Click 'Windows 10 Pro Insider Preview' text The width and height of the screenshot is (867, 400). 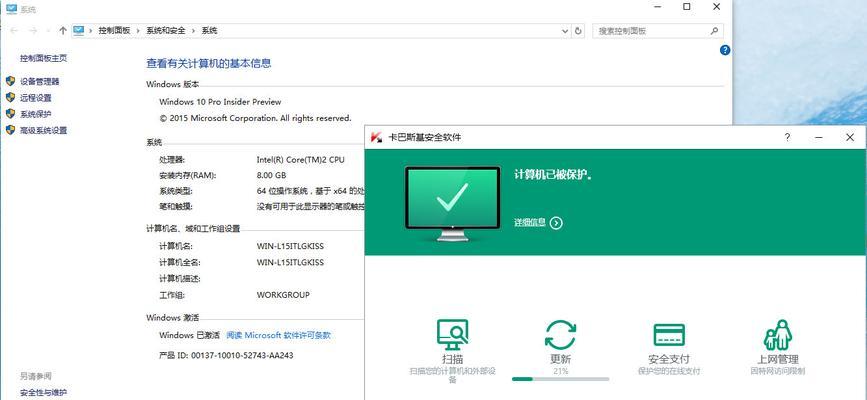pyautogui.click(x=220, y=102)
